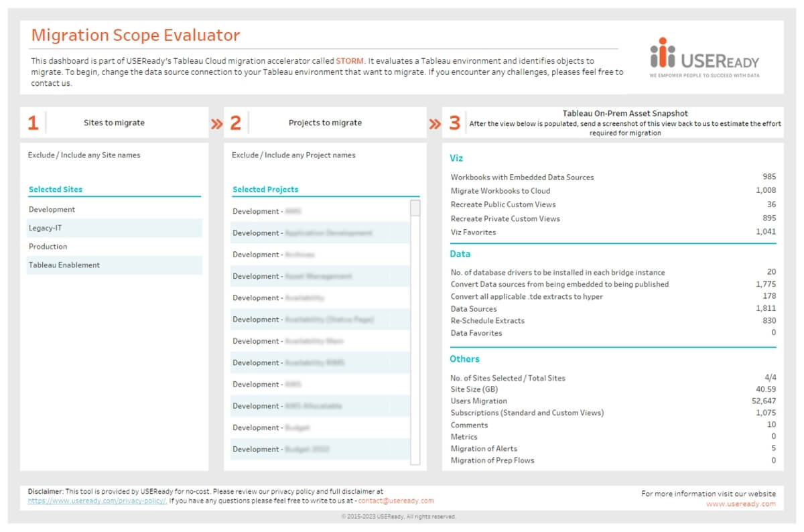Select the 'Users Migration' label
Viewport: 804px width, 532px height.
coord(479,401)
